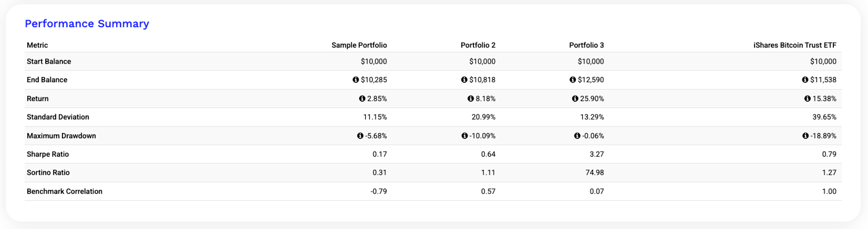This screenshot has width=868, height=229.
Task: Click info icon beside -5.68% Maximum Drawdown
Action: tap(361, 135)
